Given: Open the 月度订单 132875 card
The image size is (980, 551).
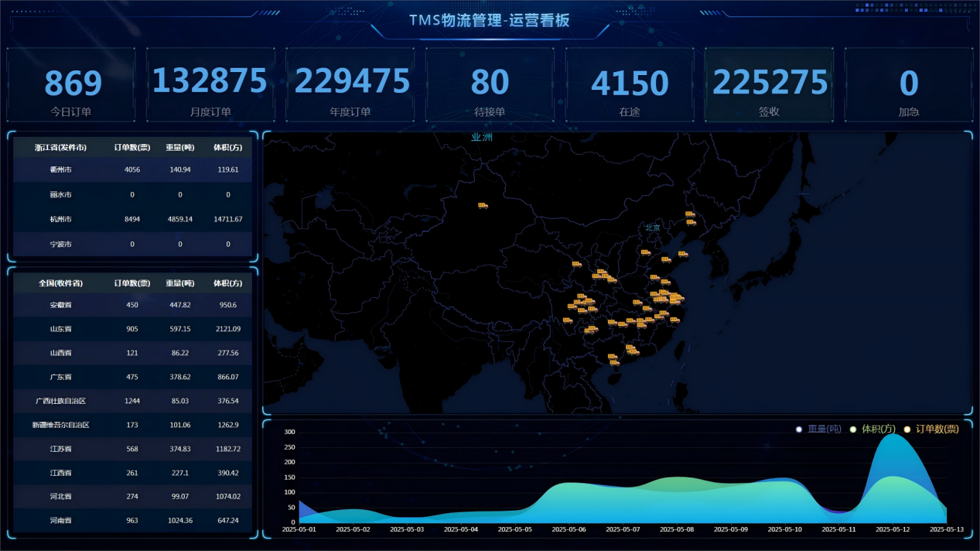Looking at the screenshot, I should 210,85.
